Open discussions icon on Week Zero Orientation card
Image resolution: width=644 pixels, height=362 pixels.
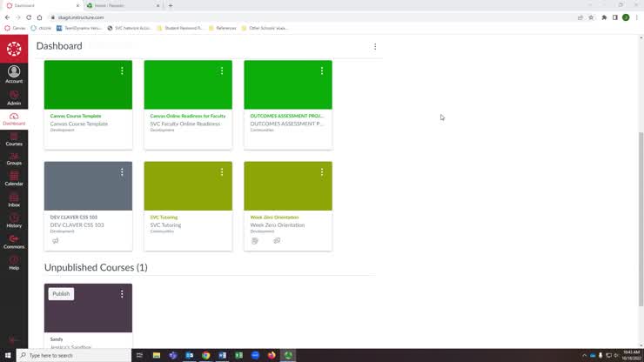[277, 241]
